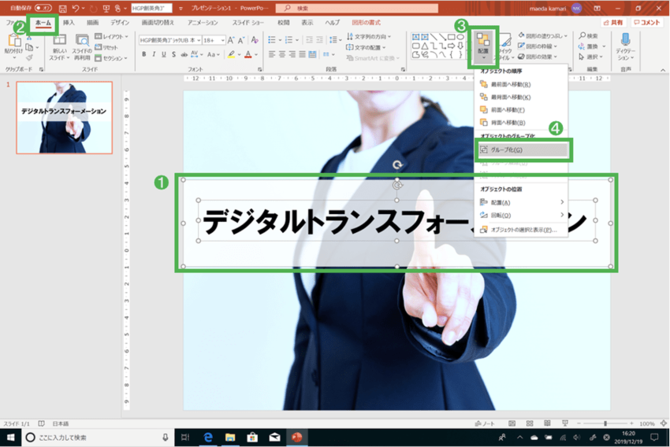Toggle Align Right paragraph alignment
Screen dimensions: 670x447
tap(292, 54)
